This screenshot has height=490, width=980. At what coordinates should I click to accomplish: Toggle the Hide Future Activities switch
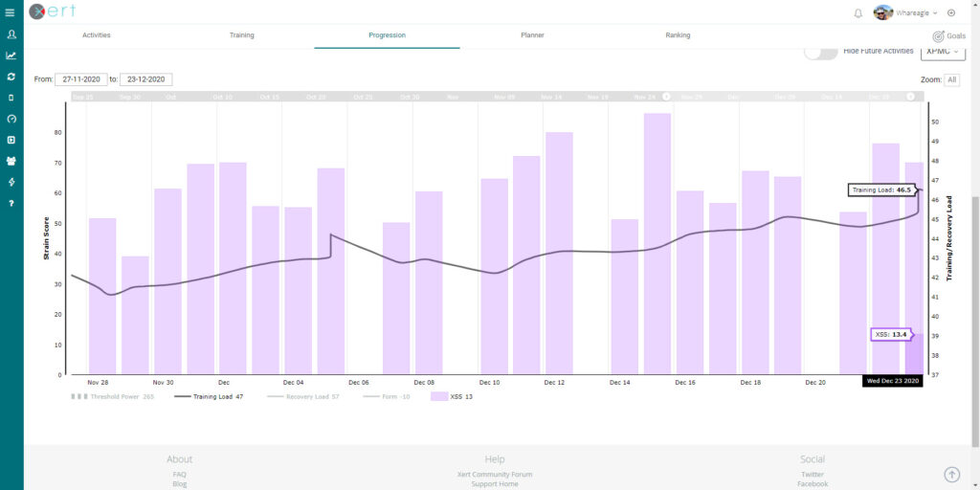point(820,52)
